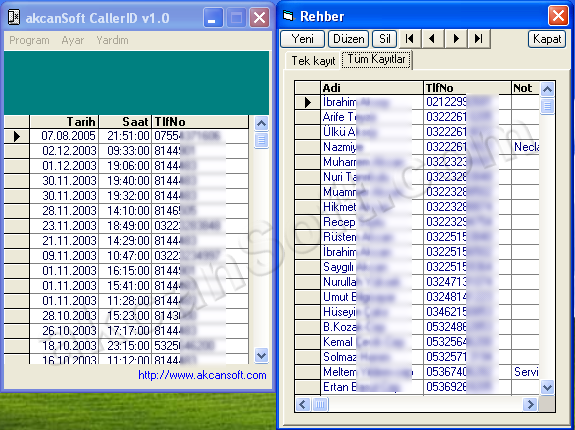
Task: Click the Sil button
Action: point(384,38)
